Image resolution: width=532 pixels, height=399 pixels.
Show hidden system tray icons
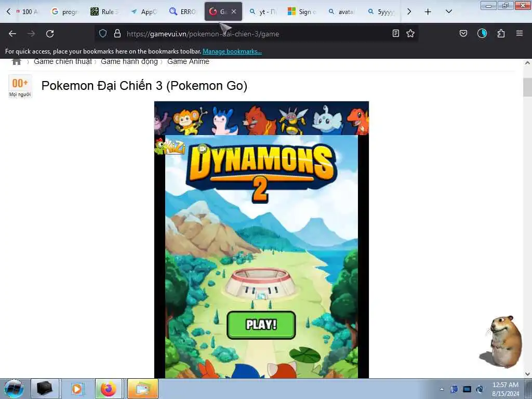(x=442, y=389)
